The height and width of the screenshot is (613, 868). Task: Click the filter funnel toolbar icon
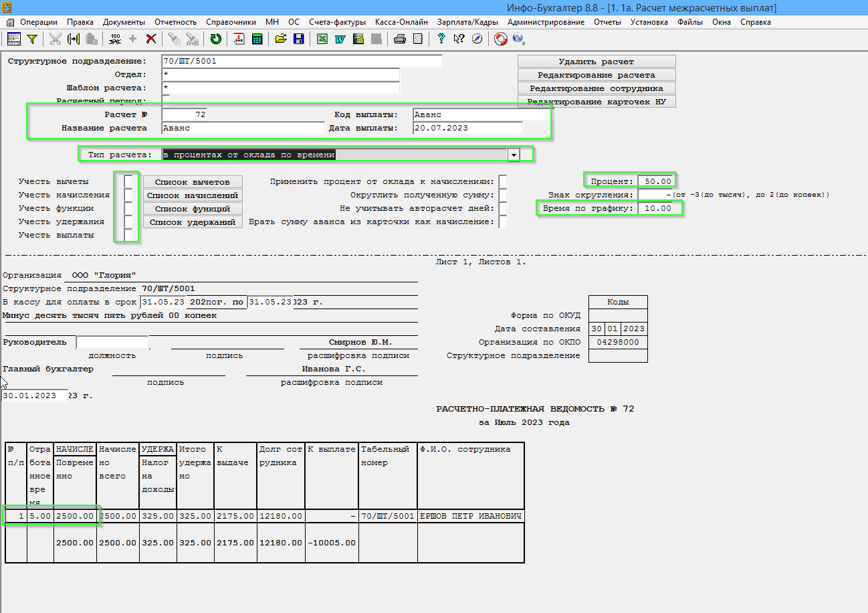(31, 39)
